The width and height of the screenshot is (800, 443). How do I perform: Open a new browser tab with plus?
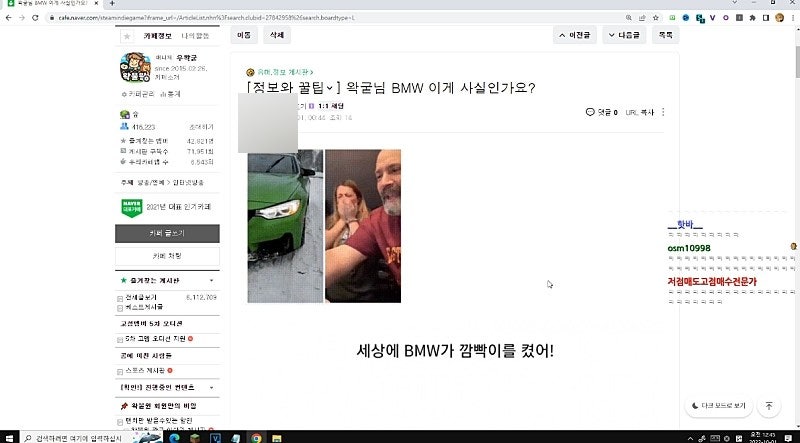point(112,3)
